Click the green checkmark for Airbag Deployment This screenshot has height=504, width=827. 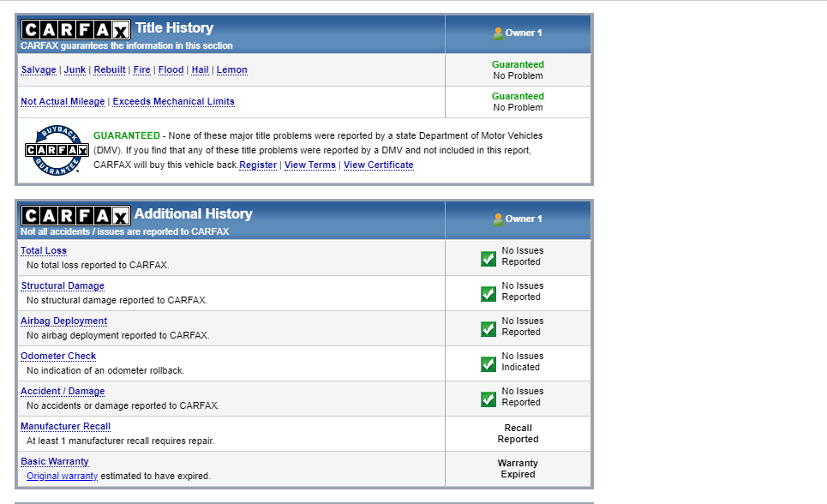[488, 329]
